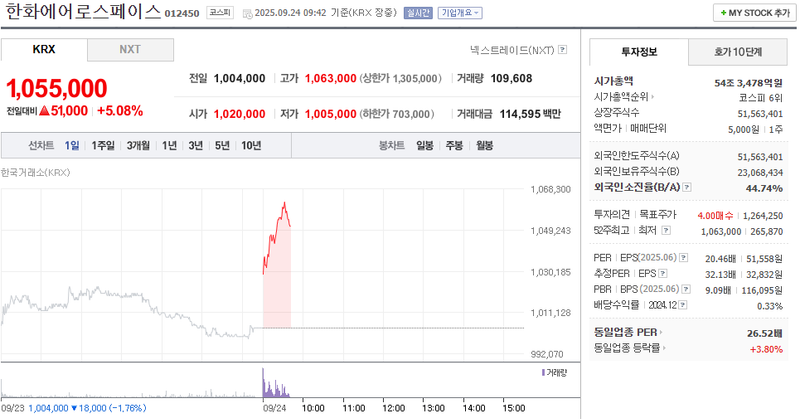Viewport: 800px width, 419px height.
Task: Open the 동일업종 PER link
Action: tap(628, 332)
